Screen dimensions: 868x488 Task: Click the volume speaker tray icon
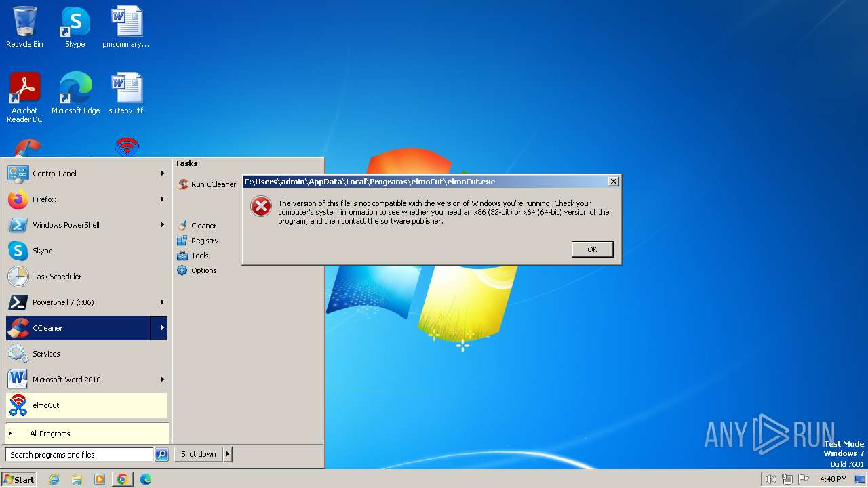pos(771,479)
